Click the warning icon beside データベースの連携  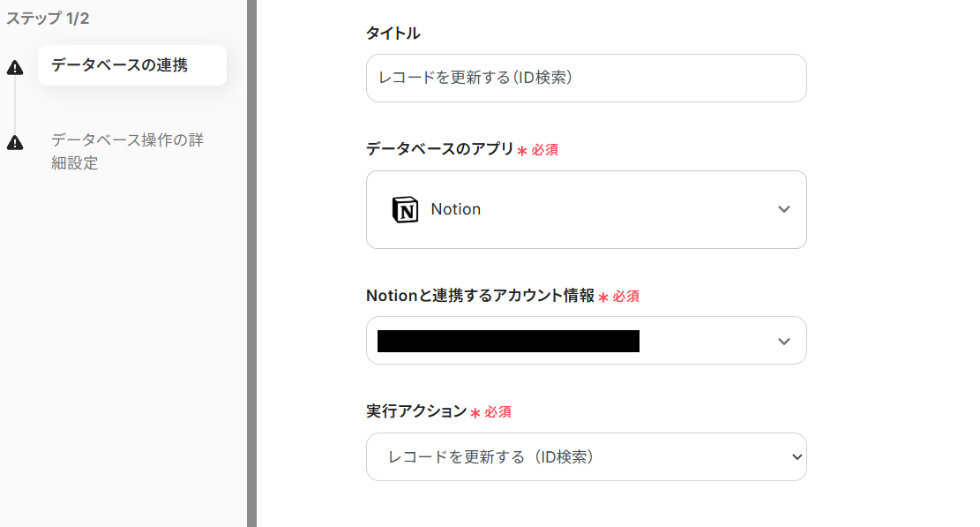pyautogui.click(x=15, y=68)
